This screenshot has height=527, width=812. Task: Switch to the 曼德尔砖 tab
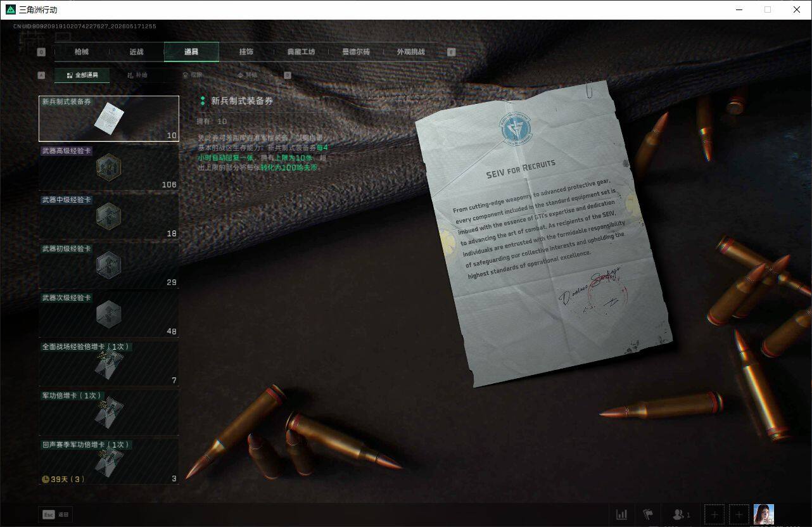click(356, 52)
